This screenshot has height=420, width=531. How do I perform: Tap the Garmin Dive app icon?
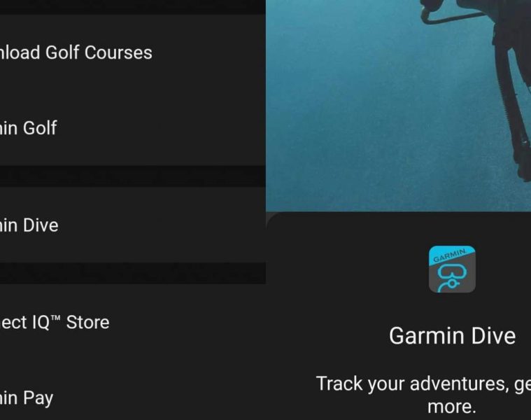click(x=452, y=269)
